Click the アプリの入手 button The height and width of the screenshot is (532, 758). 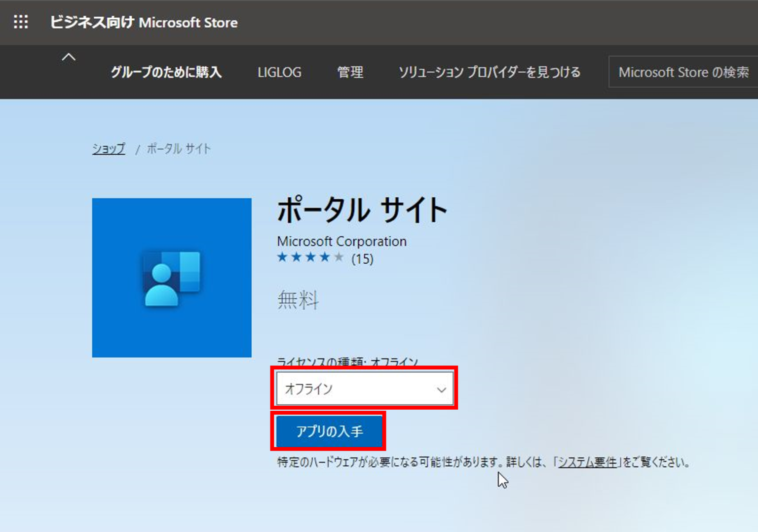coord(329,430)
